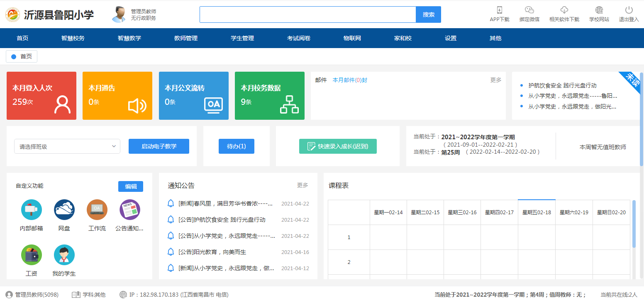
Task: Open the administrator avatar profile picture
Action: [119, 15]
